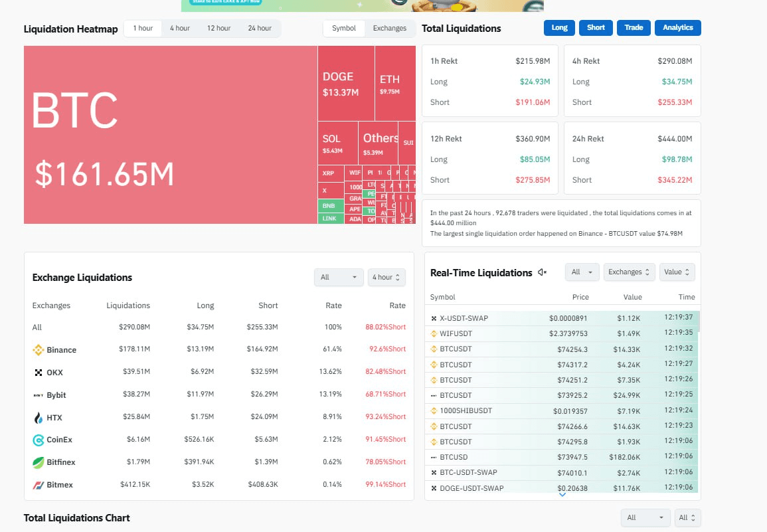Toggle heatmap view to Exchanges
Screen dimensions: 767x532
tap(390, 29)
